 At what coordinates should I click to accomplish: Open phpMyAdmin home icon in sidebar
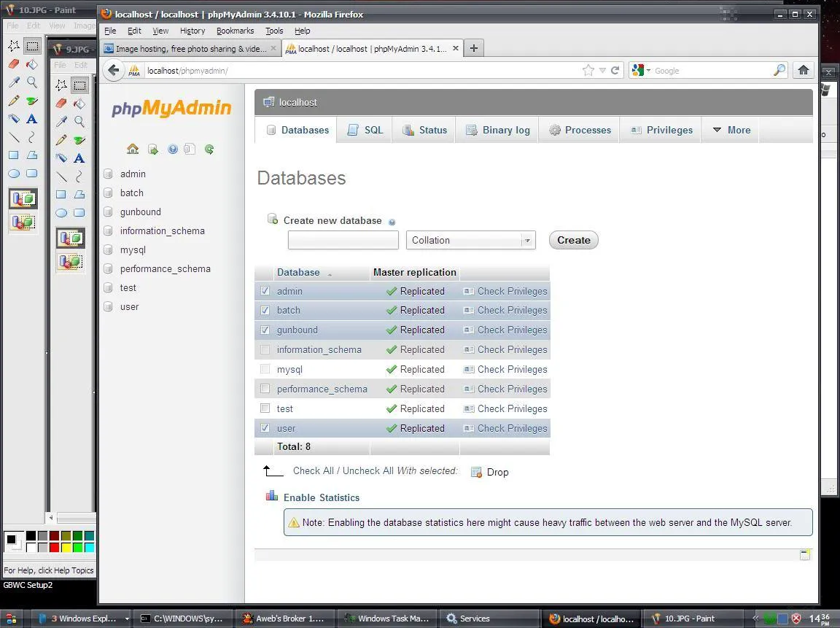(133, 149)
